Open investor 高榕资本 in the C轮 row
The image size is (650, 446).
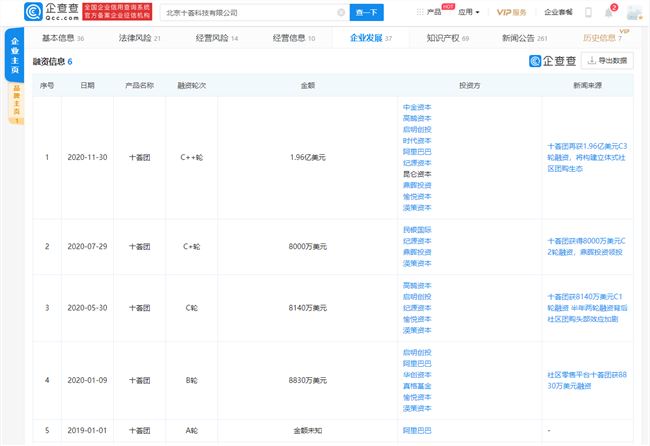click(417, 286)
